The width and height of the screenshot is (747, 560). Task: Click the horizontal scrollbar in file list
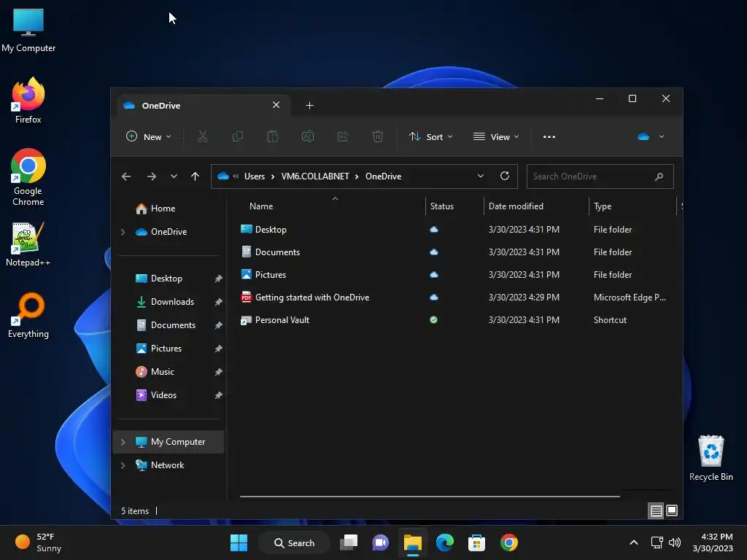430,496
